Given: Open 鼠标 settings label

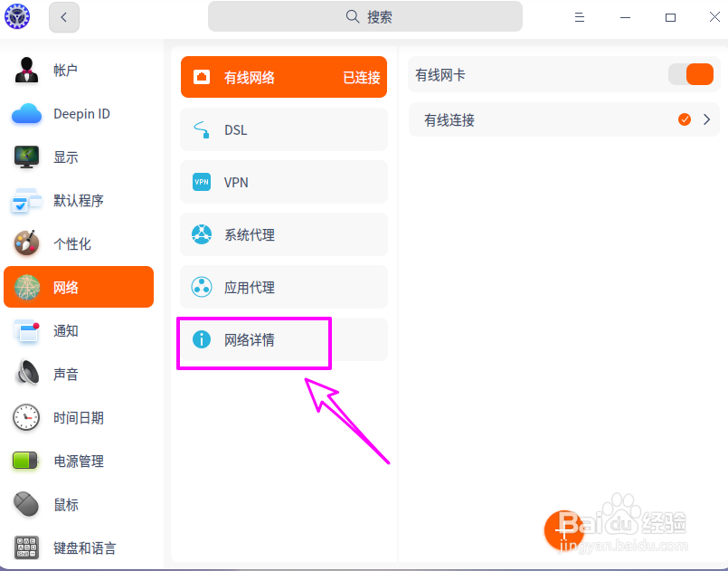Looking at the screenshot, I should (65, 505).
